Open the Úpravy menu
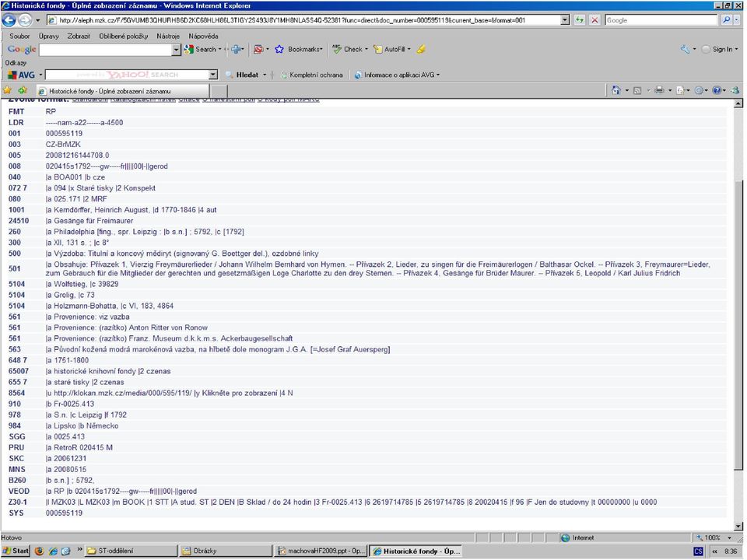Viewport: 747px width, 560px height. [48, 37]
